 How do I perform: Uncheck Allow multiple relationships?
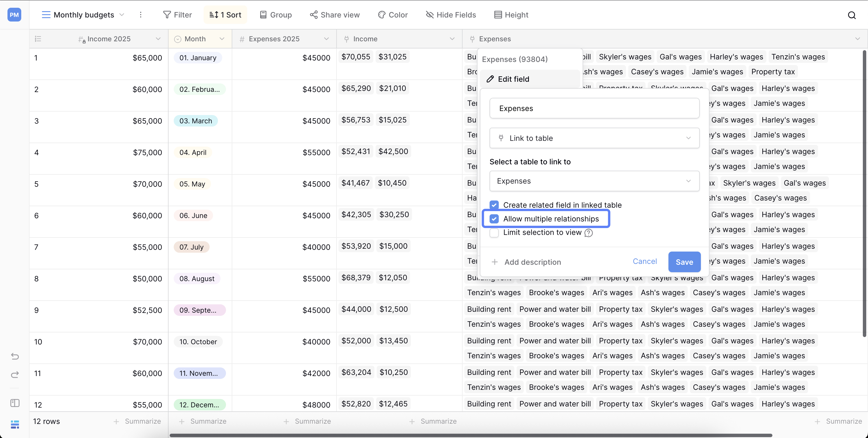coord(494,219)
